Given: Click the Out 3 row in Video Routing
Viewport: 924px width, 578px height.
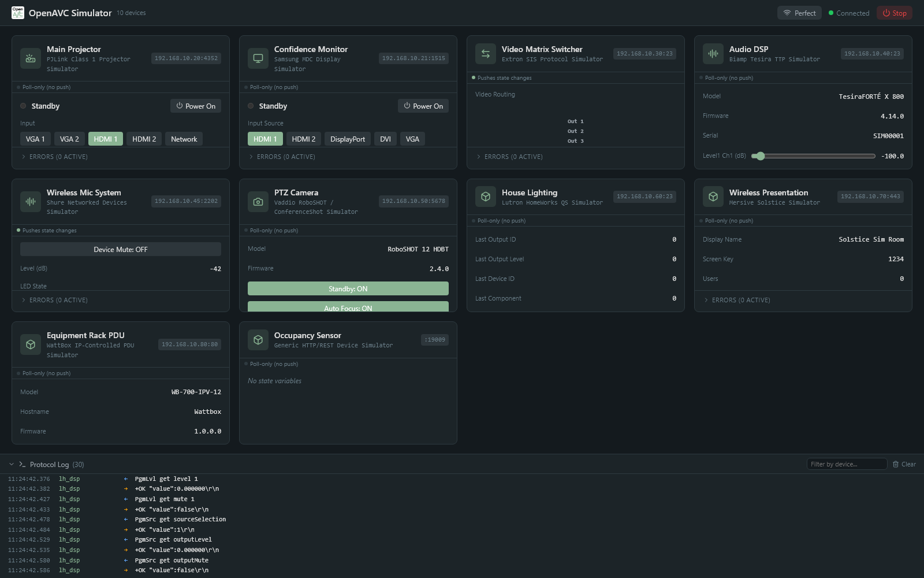Looking at the screenshot, I should pyautogui.click(x=575, y=141).
